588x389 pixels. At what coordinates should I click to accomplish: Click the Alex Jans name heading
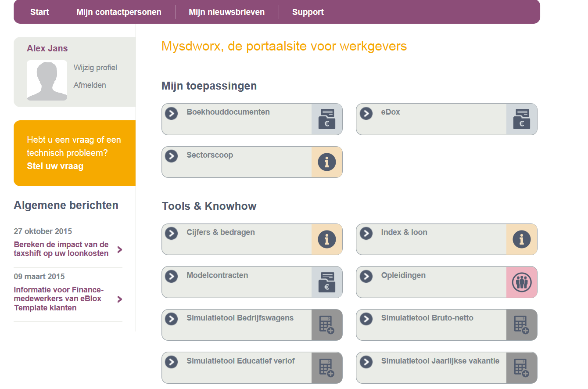click(x=47, y=48)
